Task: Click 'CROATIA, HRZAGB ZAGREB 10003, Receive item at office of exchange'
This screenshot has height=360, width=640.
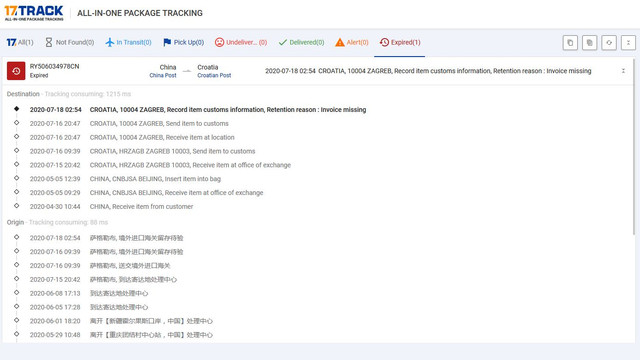Action: click(190, 165)
